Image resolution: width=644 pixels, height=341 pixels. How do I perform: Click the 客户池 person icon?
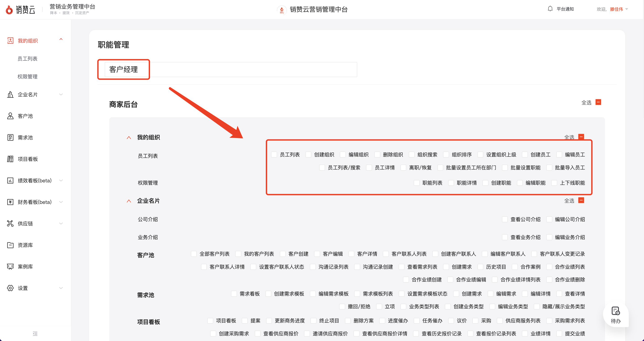[x=10, y=116]
